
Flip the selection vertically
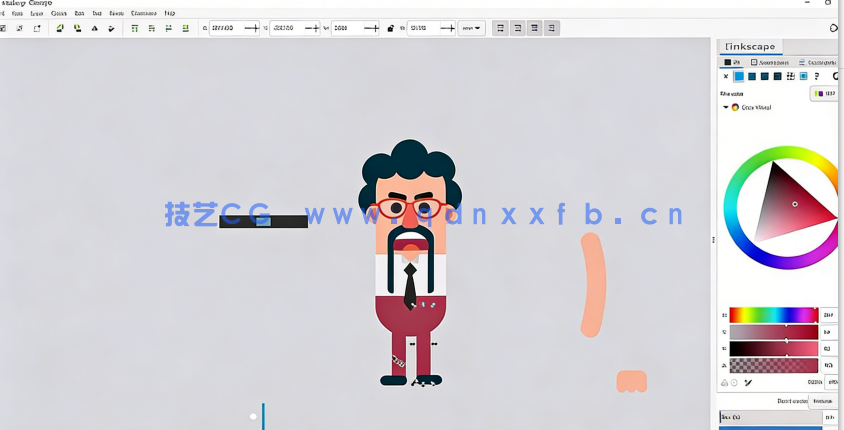[111, 28]
